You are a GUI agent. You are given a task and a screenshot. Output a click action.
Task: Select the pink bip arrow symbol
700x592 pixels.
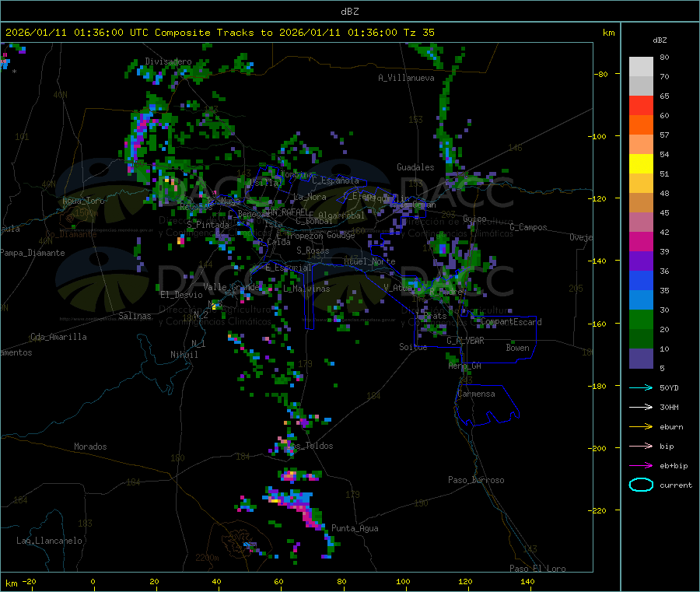click(641, 446)
